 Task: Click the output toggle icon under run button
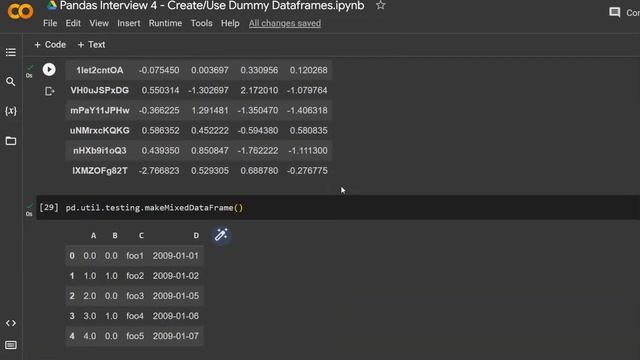(x=49, y=91)
